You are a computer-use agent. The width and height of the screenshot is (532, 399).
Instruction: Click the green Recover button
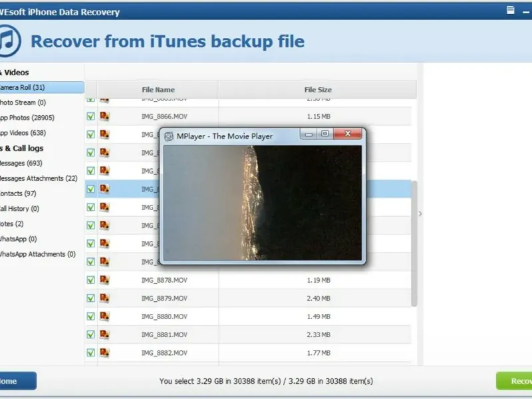click(514, 381)
